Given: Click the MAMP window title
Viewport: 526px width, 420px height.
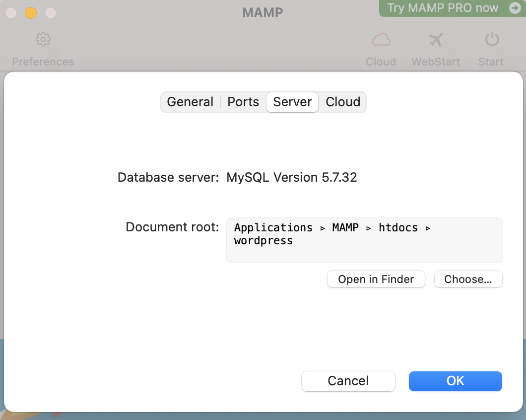Looking at the screenshot, I should (x=263, y=12).
